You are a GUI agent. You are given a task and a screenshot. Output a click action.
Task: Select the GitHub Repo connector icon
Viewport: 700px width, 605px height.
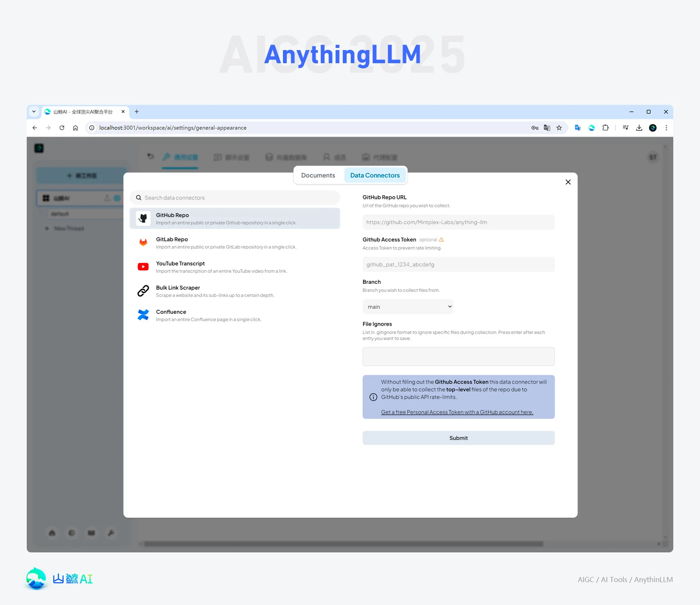[143, 218]
